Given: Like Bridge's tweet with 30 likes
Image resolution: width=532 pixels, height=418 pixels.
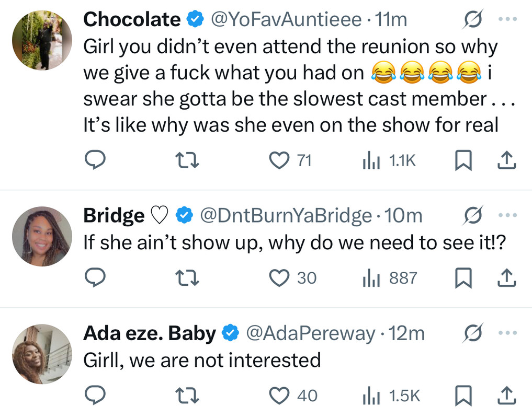Looking at the screenshot, I should pyautogui.click(x=279, y=278).
